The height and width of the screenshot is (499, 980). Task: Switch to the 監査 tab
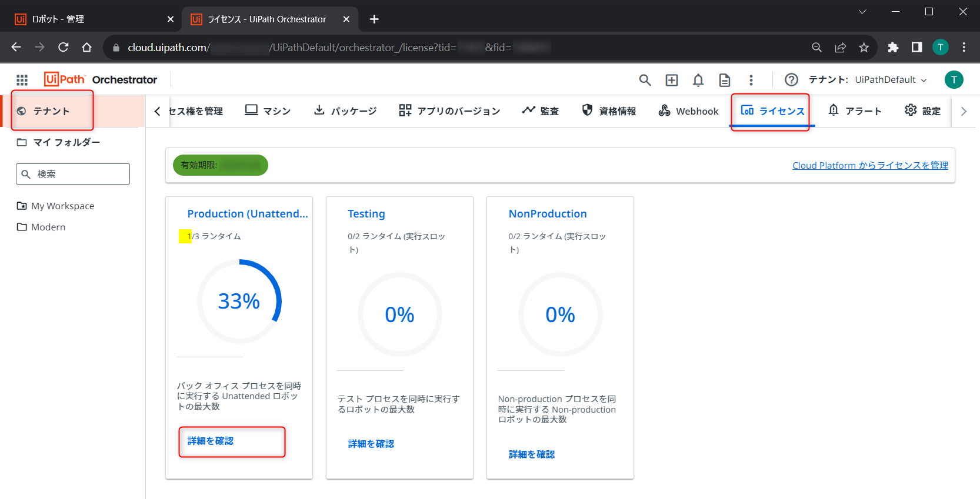point(541,110)
